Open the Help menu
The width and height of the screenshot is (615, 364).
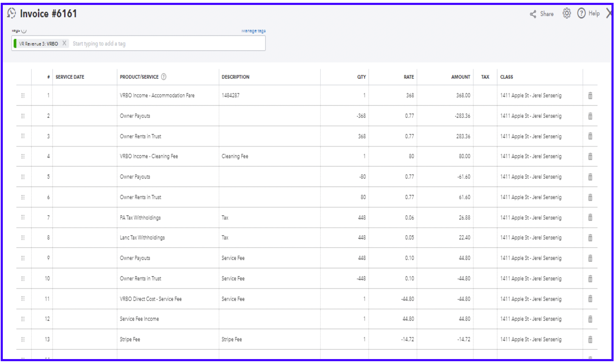point(589,13)
